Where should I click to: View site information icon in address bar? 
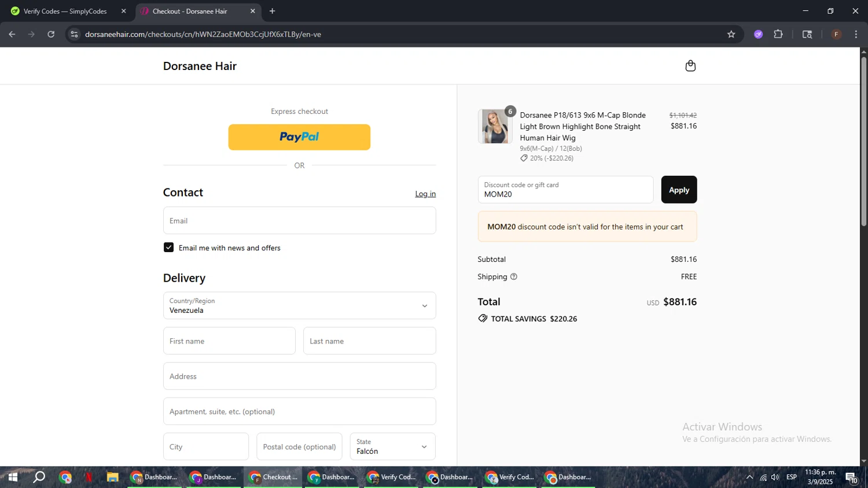(74, 34)
